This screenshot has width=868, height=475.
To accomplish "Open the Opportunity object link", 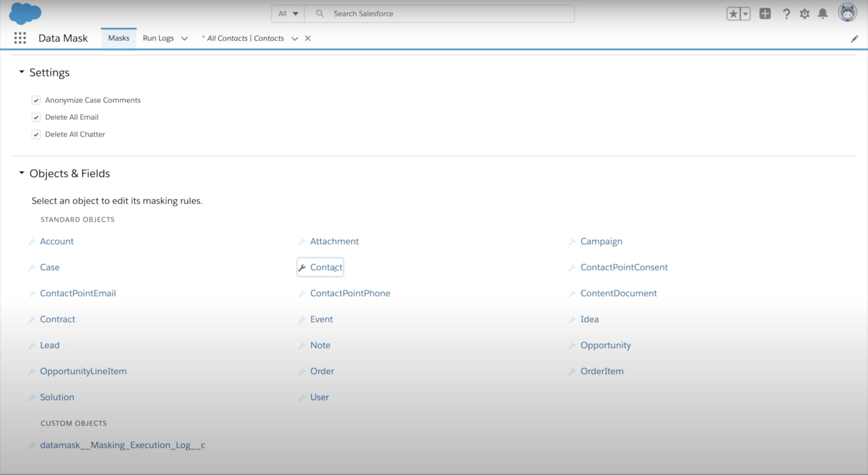I will [606, 345].
